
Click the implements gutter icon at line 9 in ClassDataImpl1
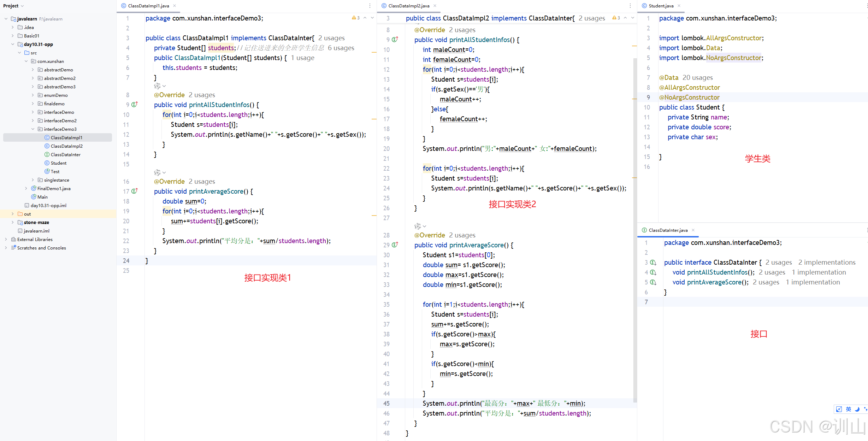pos(135,105)
